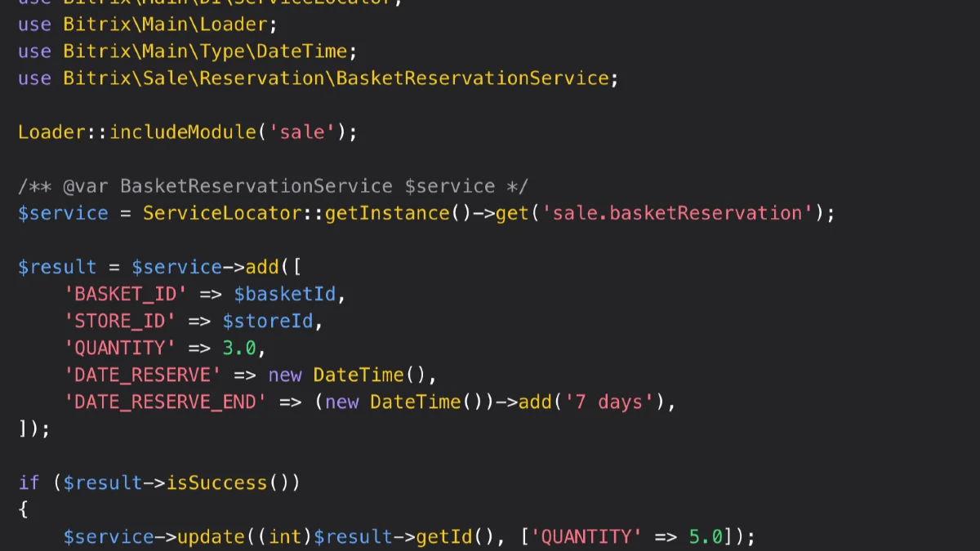Click the 'includeModule' method name
The width and height of the screenshot is (980, 551).
[182, 132]
